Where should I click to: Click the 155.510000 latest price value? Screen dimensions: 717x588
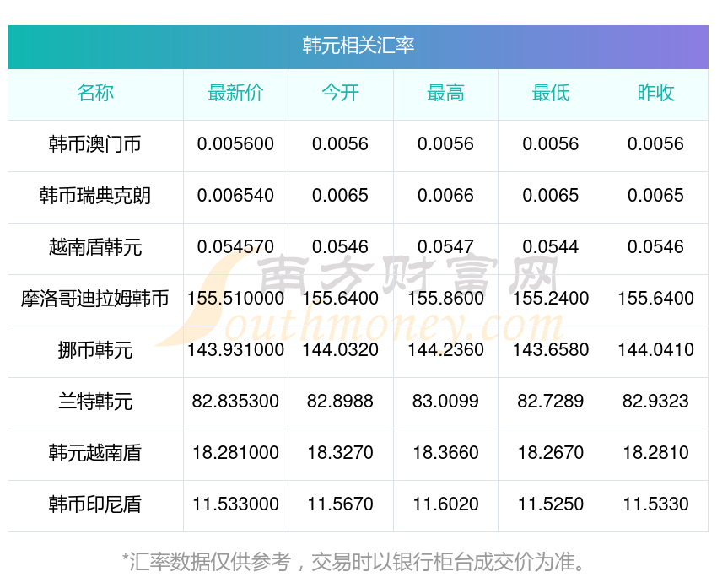click(235, 299)
